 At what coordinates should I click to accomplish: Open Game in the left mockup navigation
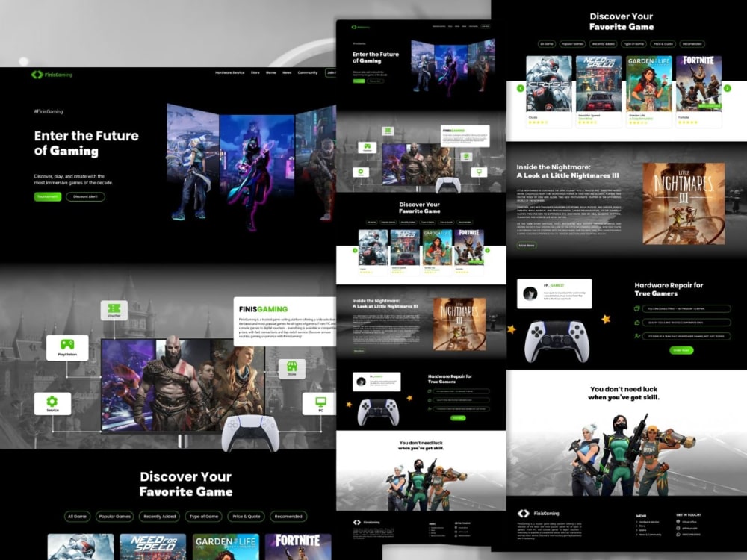coord(271,73)
